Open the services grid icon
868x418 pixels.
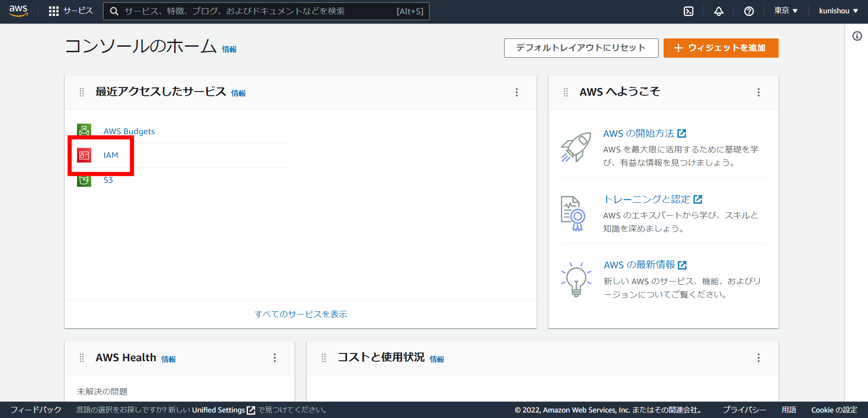[54, 11]
